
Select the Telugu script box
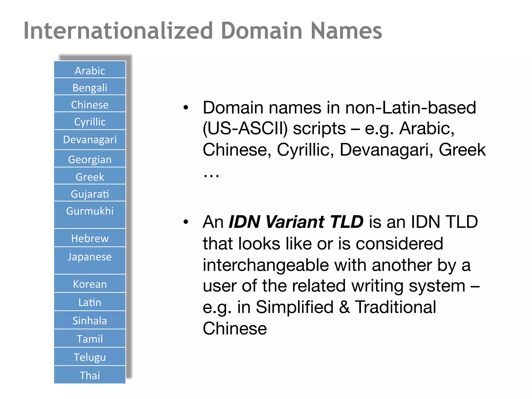point(90,356)
